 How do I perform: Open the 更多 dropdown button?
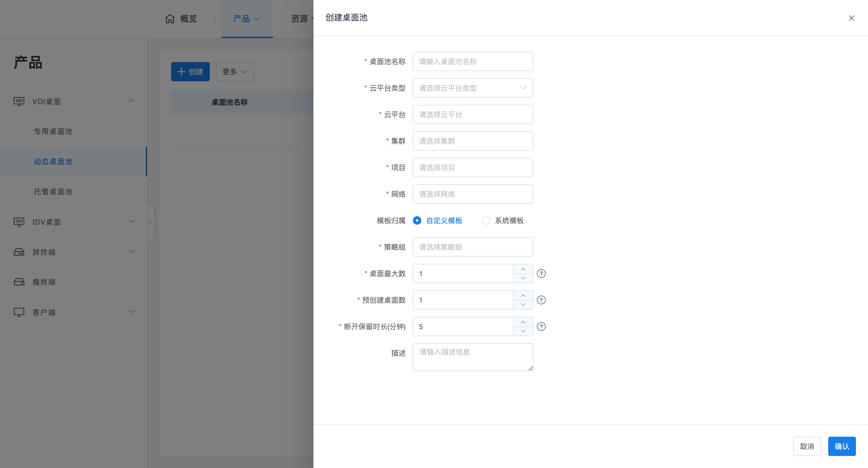click(235, 72)
